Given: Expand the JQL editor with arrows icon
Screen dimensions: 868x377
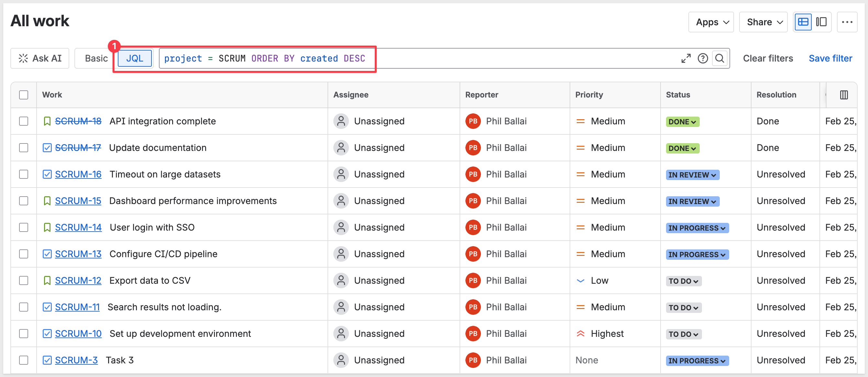Looking at the screenshot, I should (x=686, y=58).
